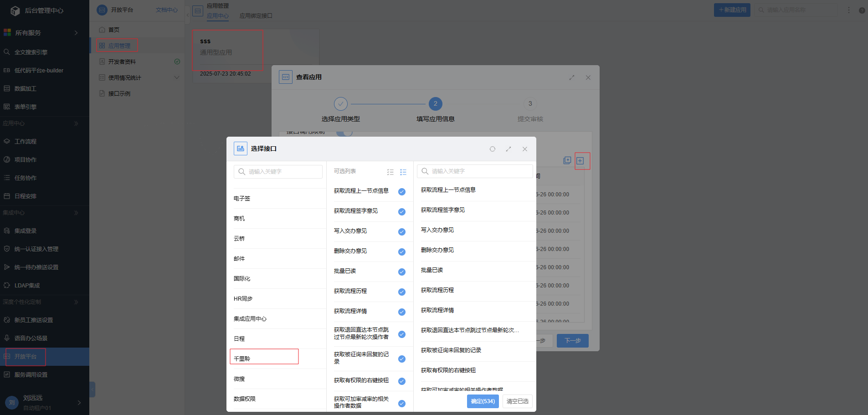The image size is (868, 415).
Task: Switch the 可选列表 to the bulleted view icon
Action: coord(403,172)
